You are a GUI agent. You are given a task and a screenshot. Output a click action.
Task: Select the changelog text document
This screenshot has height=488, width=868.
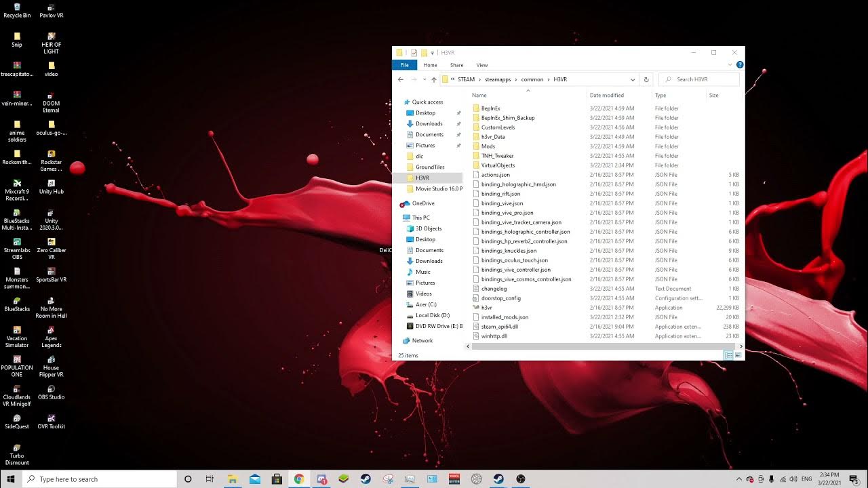tap(494, 289)
